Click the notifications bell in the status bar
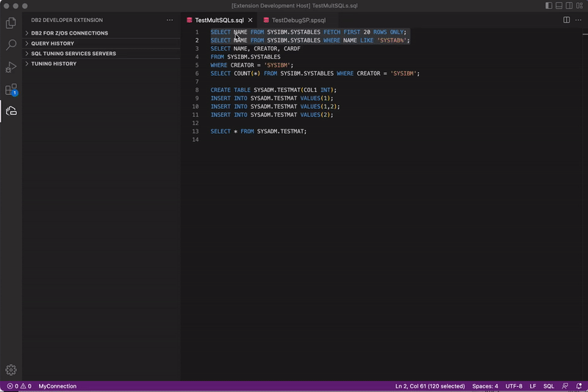This screenshot has width=588, height=392. point(578,386)
